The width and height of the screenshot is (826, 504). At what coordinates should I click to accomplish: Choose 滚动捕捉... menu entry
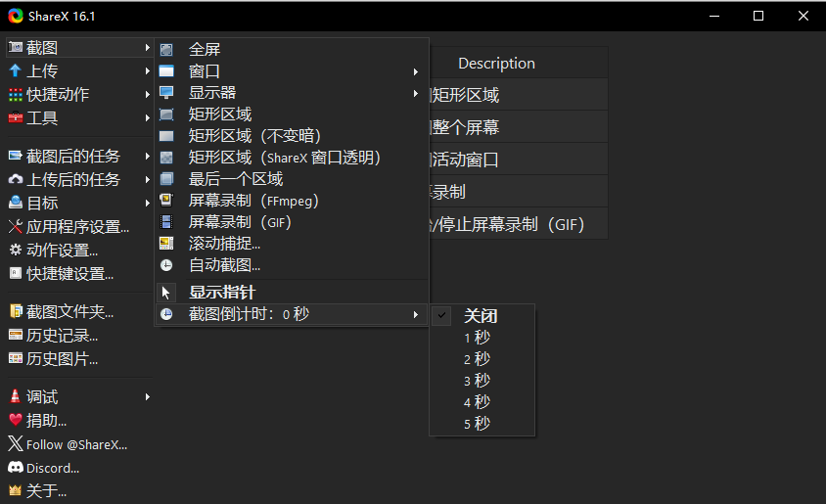click(293, 244)
